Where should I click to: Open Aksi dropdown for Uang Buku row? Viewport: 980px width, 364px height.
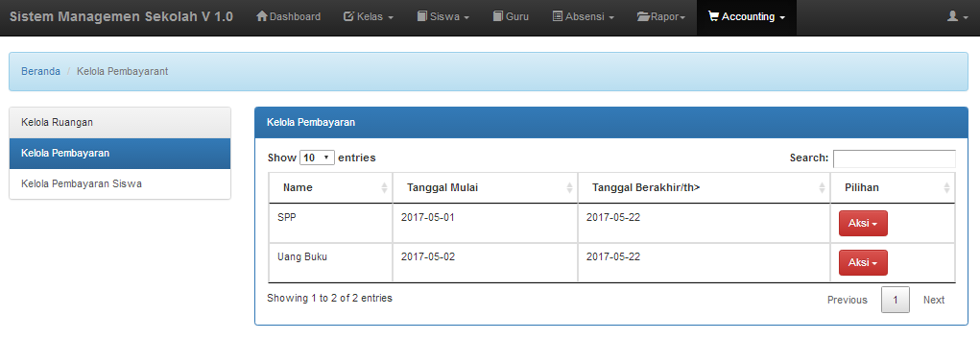coord(863,263)
